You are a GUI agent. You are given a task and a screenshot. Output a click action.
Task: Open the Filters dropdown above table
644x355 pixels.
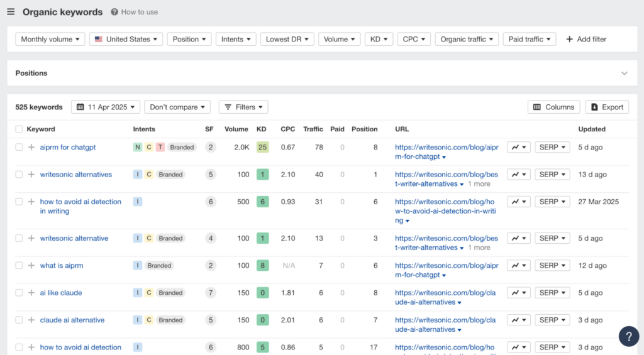pos(243,107)
